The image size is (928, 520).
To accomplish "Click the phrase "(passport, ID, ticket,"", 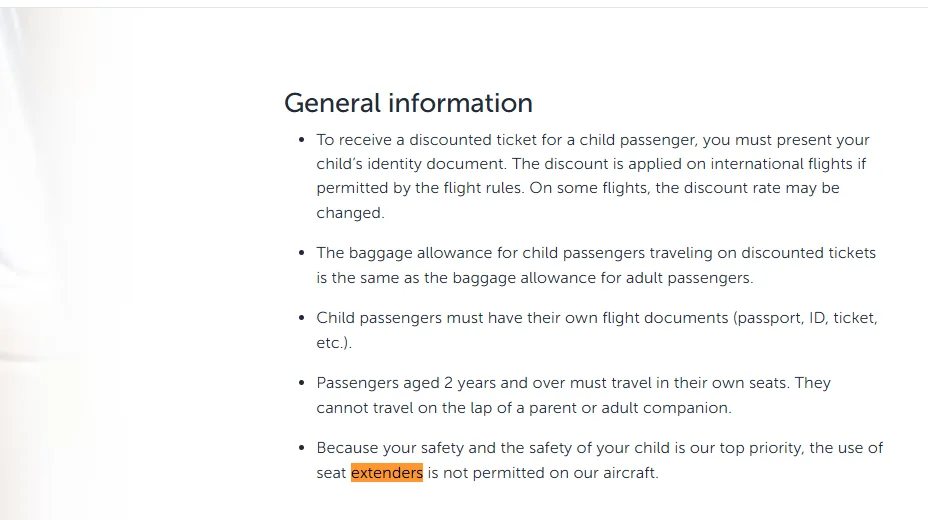I will (805, 318).
